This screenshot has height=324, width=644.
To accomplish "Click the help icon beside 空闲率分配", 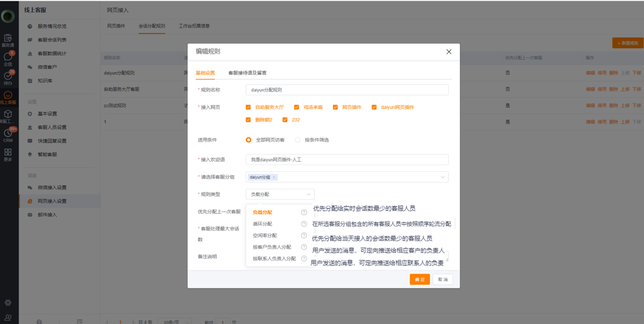I will point(304,236).
